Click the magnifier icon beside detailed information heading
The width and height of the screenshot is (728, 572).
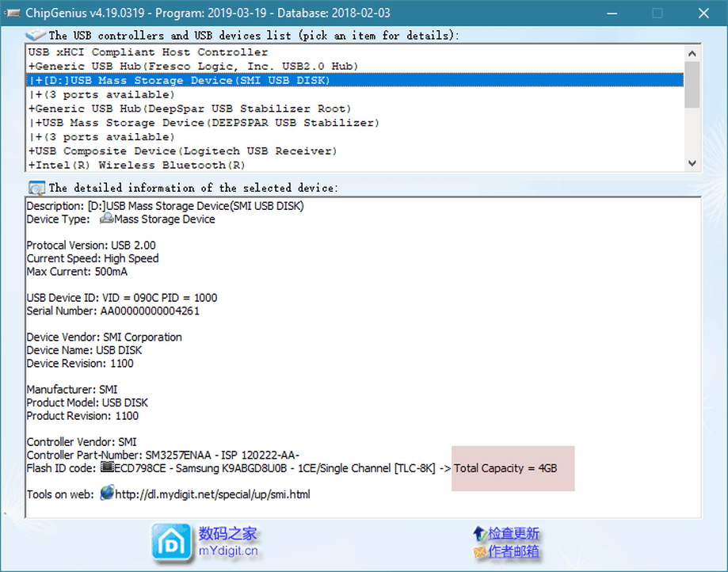tap(36, 188)
